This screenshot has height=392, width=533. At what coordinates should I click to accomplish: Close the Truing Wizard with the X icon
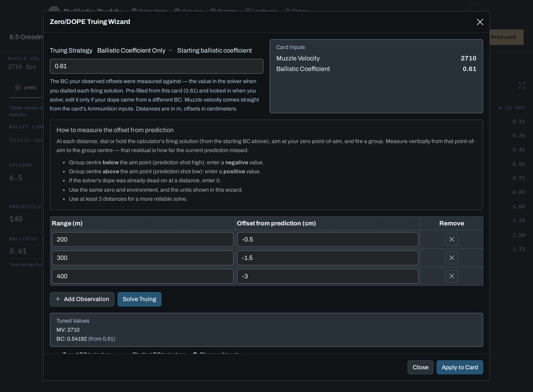click(x=480, y=22)
